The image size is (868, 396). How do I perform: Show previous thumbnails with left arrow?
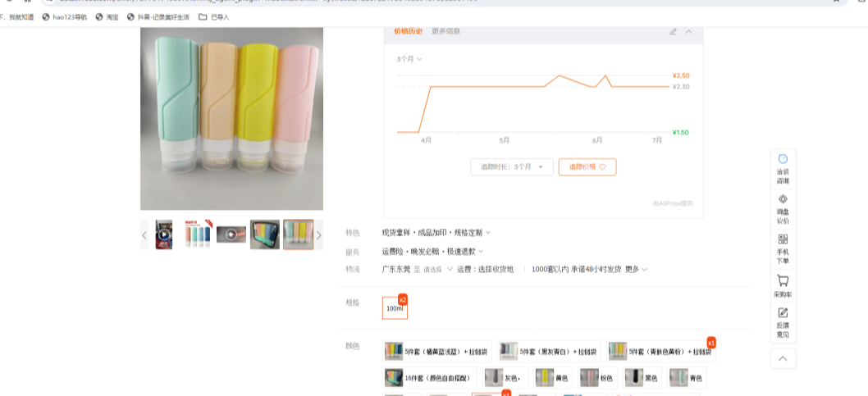pyautogui.click(x=144, y=235)
